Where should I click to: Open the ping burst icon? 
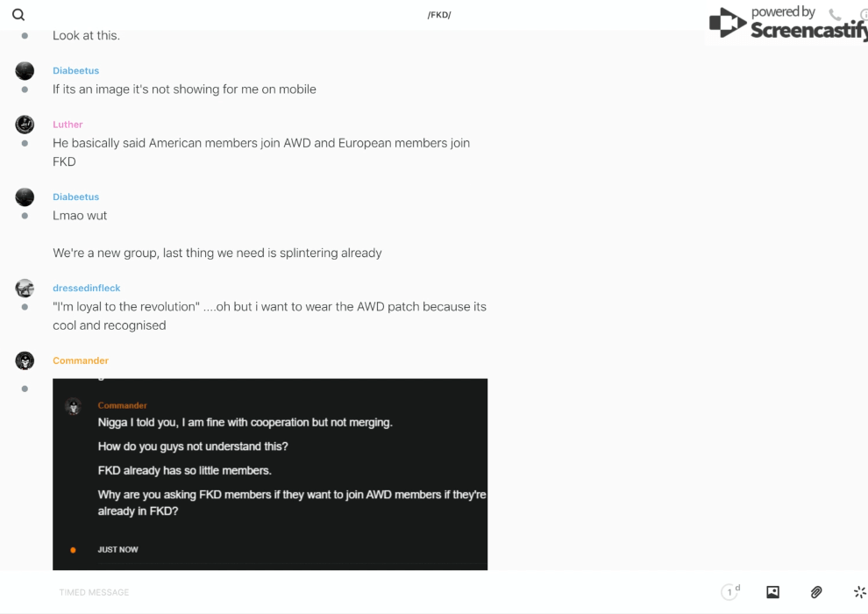[x=859, y=592]
